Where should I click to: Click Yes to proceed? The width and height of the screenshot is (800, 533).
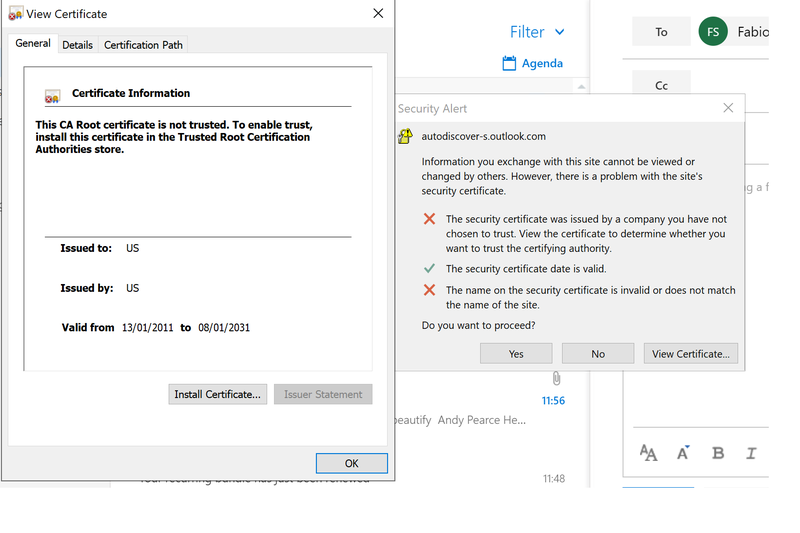(516, 353)
